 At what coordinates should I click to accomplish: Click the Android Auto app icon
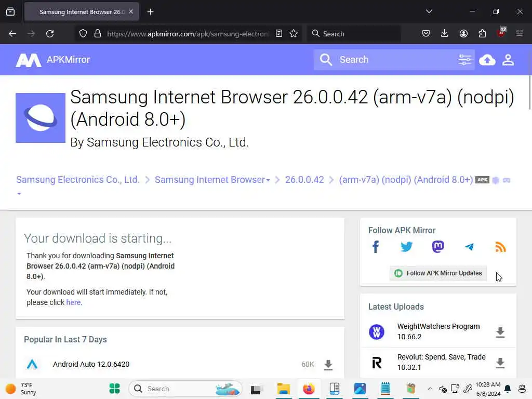coord(32,364)
